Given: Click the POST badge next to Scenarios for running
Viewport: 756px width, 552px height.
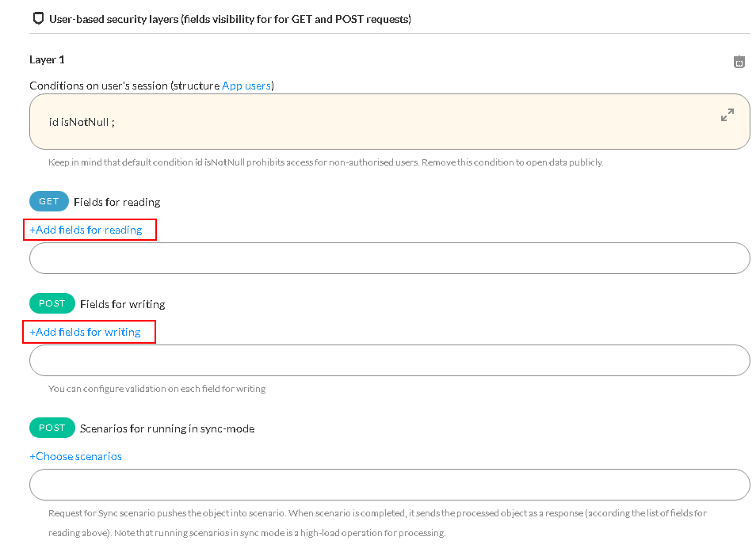Looking at the screenshot, I should tap(52, 428).
